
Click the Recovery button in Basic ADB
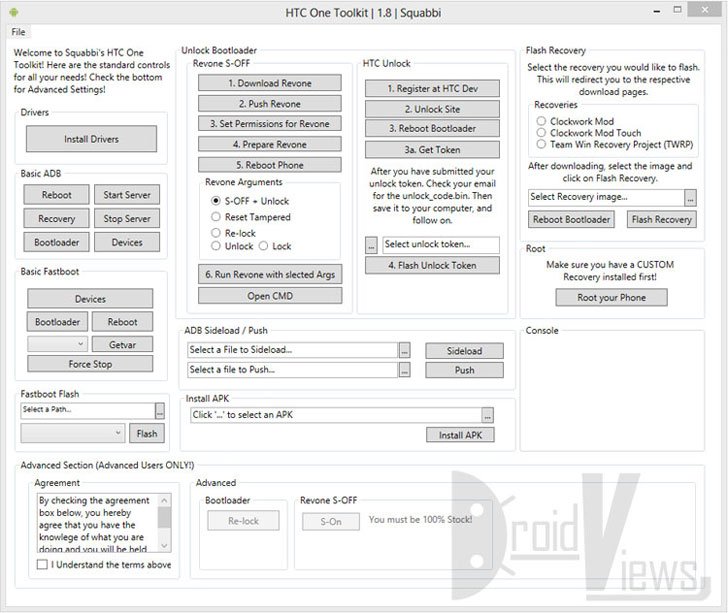click(x=57, y=218)
